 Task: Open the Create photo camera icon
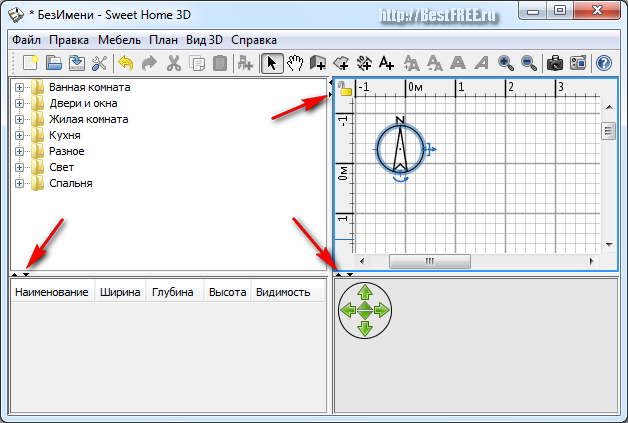tap(555, 63)
